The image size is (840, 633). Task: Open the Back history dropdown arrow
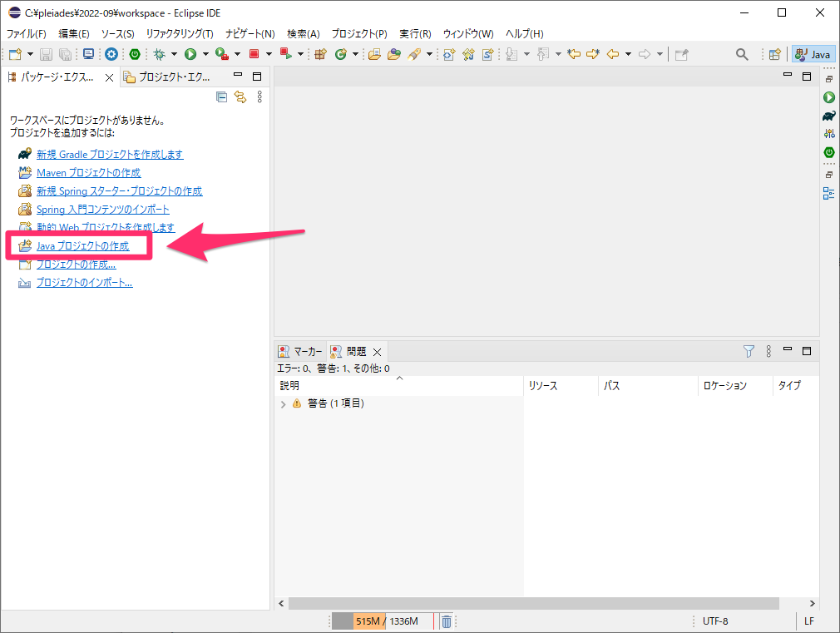click(628, 54)
